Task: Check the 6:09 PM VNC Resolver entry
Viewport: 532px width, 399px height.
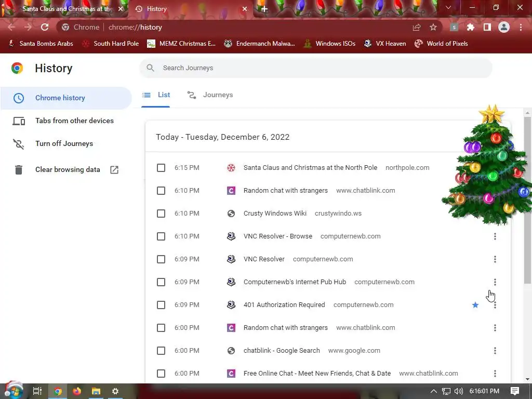Action: [x=161, y=259]
